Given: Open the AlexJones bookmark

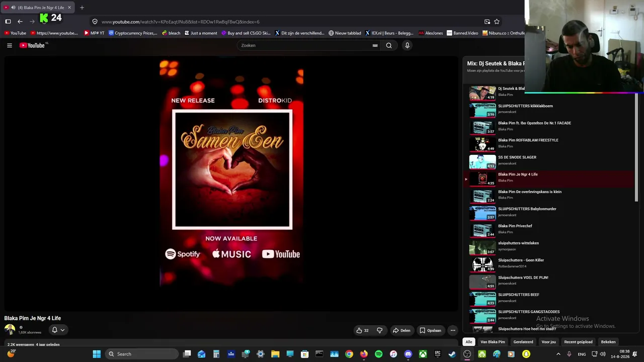Looking at the screenshot, I should pyautogui.click(x=431, y=33).
